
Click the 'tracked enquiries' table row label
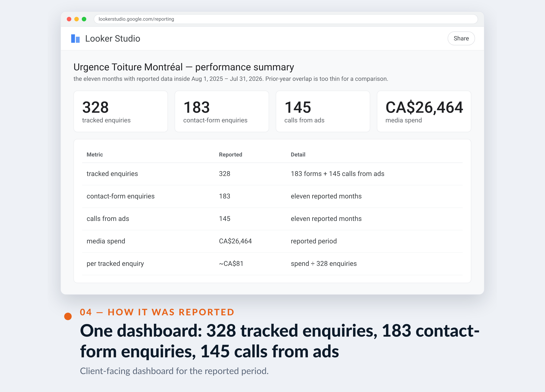[112, 174]
